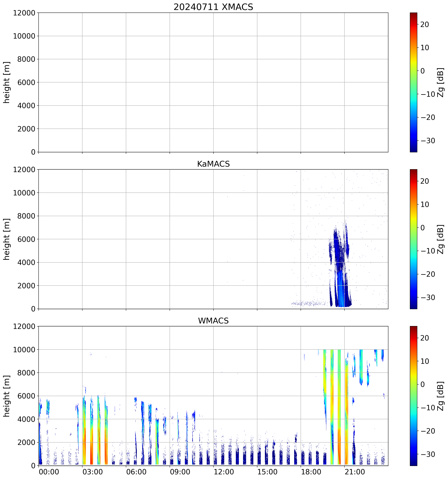The image size is (448, 479).
Task: Click the 12:00 time axis label
Action: (x=224, y=472)
